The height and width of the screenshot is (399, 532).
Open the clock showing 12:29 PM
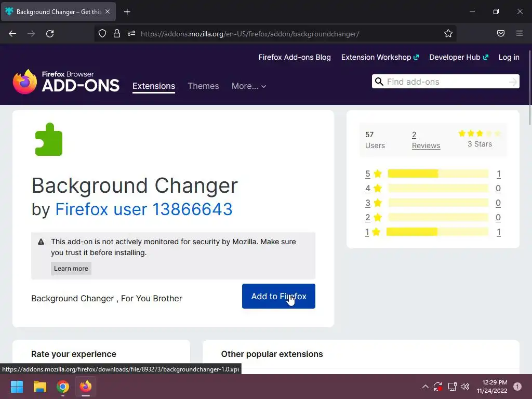pyautogui.click(x=492, y=387)
